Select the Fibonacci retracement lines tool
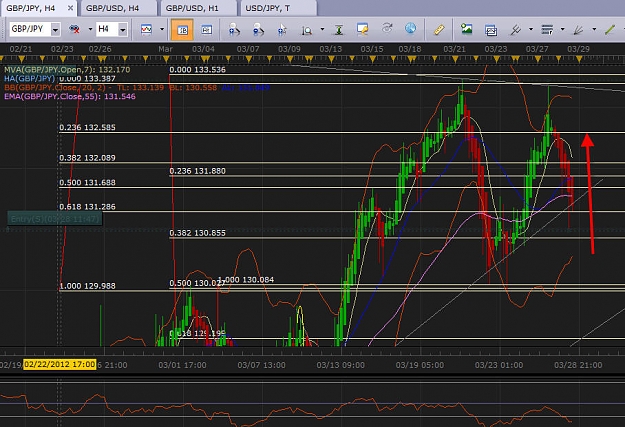Viewport: 625px width, 427px height. point(547,30)
